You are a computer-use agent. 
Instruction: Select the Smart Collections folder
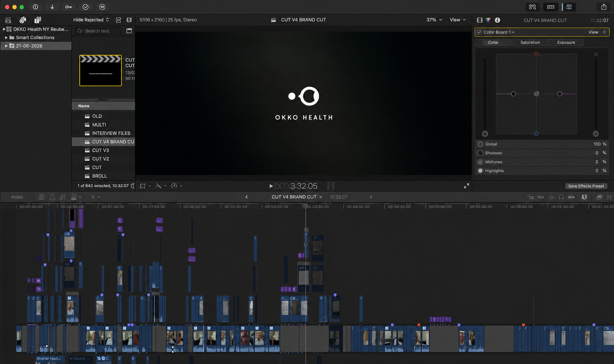pyautogui.click(x=35, y=37)
